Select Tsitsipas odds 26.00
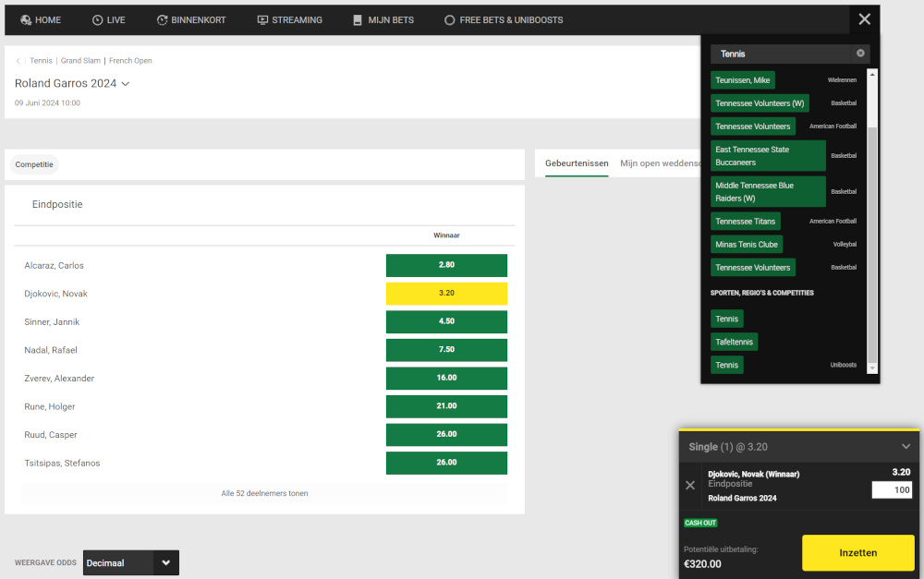The width and height of the screenshot is (924, 579). pyautogui.click(x=446, y=463)
